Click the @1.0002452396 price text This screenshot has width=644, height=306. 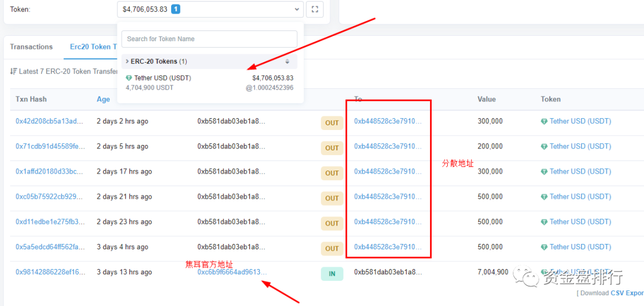click(270, 88)
